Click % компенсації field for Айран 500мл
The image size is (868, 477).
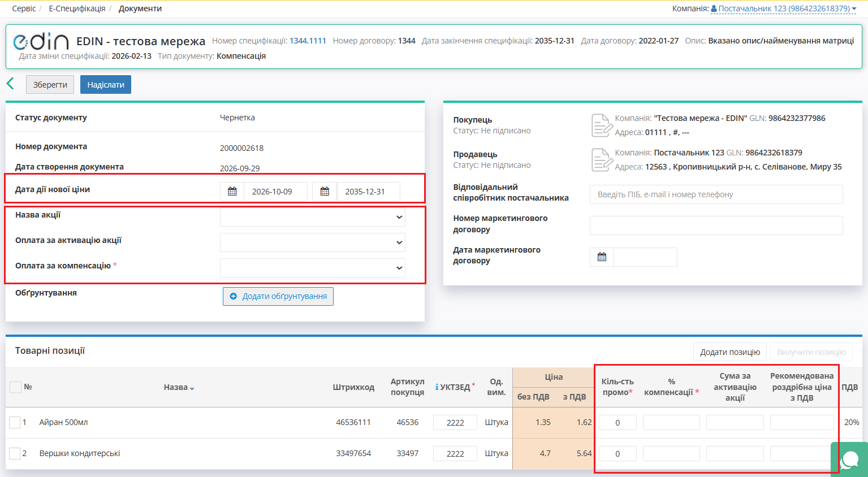tap(671, 423)
